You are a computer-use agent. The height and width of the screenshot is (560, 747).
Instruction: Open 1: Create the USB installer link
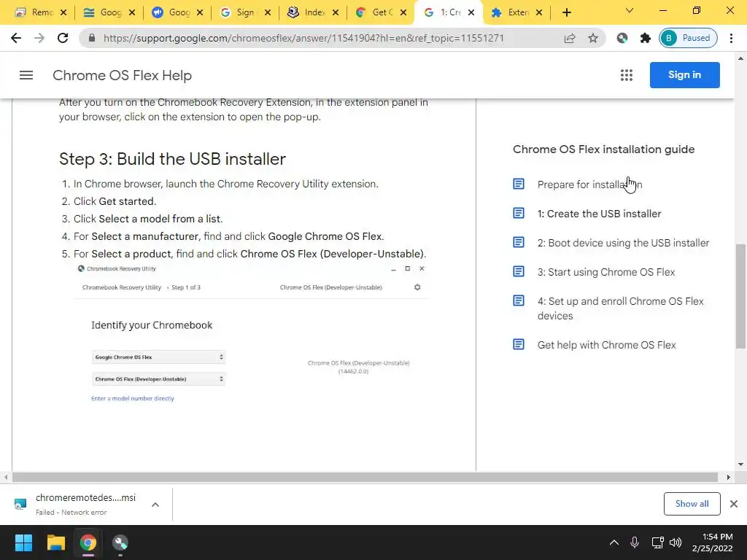click(600, 214)
